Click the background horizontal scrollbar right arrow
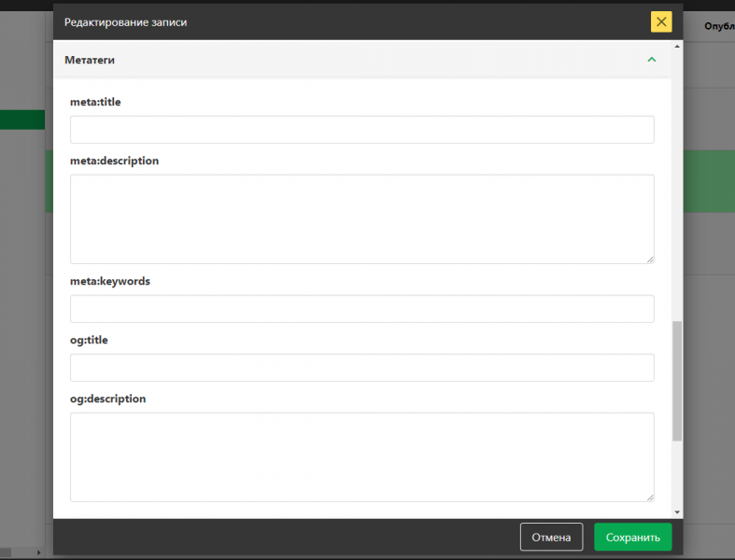Viewport: 735px width, 560px height. click(37, 553)
